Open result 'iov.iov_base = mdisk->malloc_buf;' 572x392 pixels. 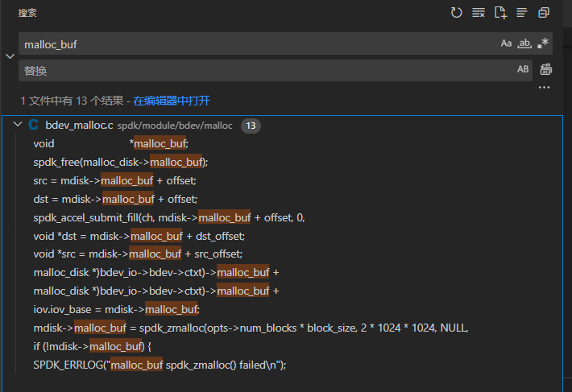[x=116, y=310]
